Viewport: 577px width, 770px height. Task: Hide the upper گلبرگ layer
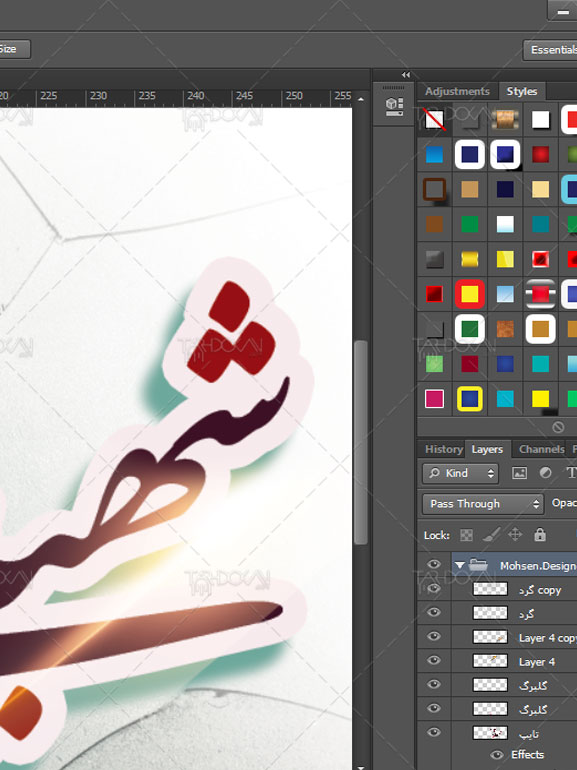click(x=434, y=685)
